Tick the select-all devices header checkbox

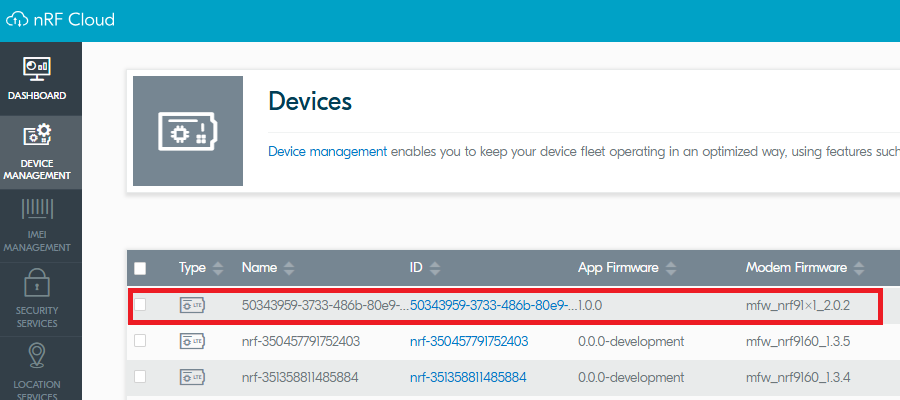(x=140, y=268)
